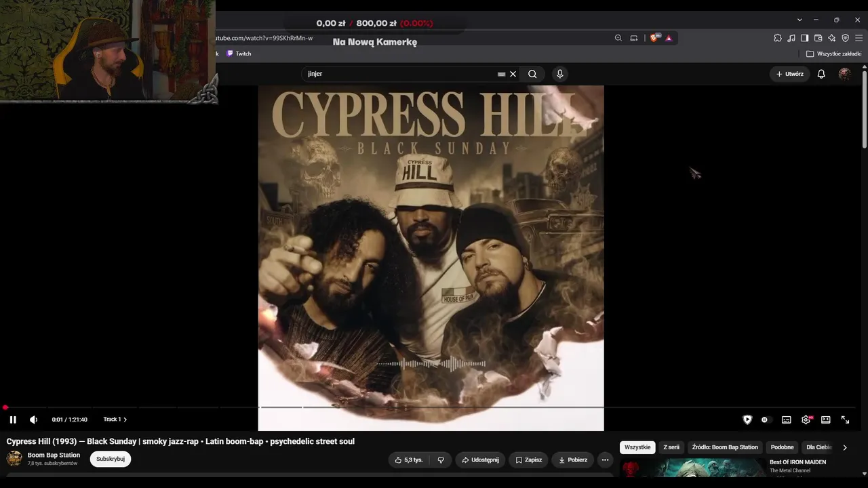Open the Wszystkie zakładki bookmarks folder
The height and width of the screenshot is (488, 868).
click(833, 54)
